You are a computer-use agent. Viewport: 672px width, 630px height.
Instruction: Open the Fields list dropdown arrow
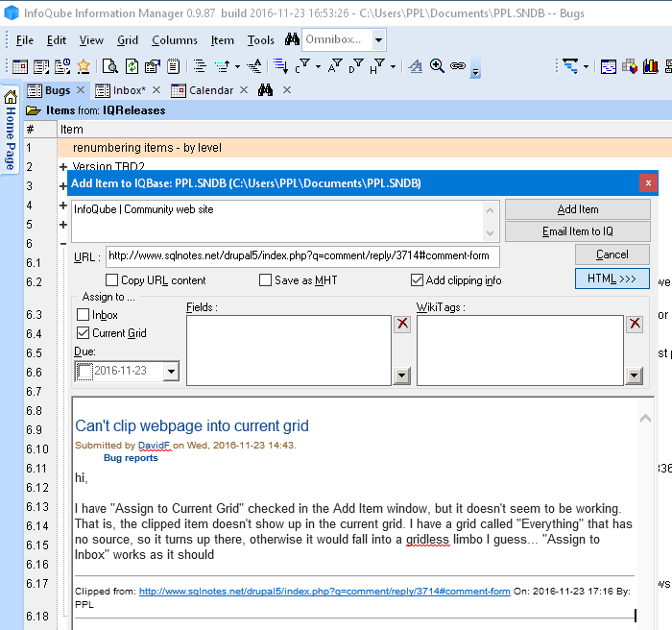coord(402,376)
